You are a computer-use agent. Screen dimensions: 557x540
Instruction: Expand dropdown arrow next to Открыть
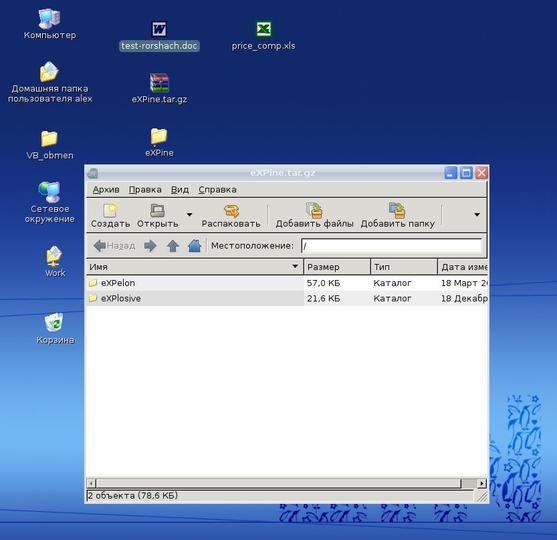pyautogui.click(x=189, y=214)
